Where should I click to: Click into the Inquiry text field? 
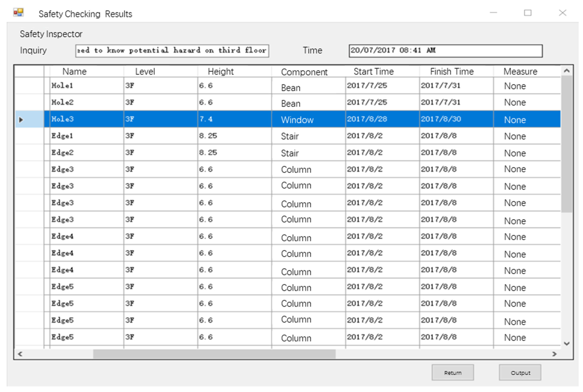[x=172, y=51]
